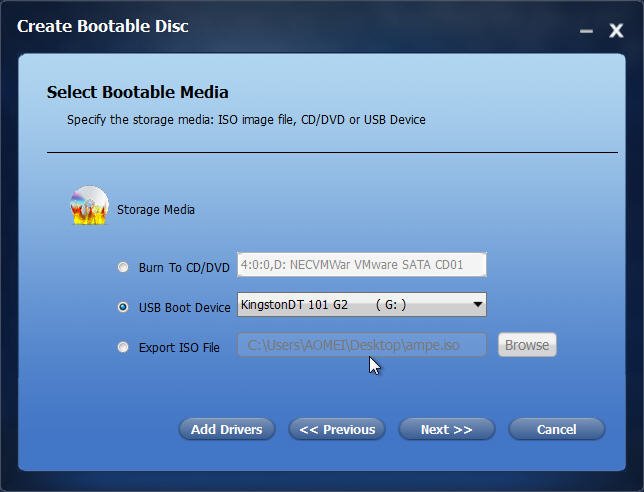Image resolution: width=644 pixels, height=492 pixels.
Task: Close the Create Bootable Disc window
Action: tap(616, 30)
